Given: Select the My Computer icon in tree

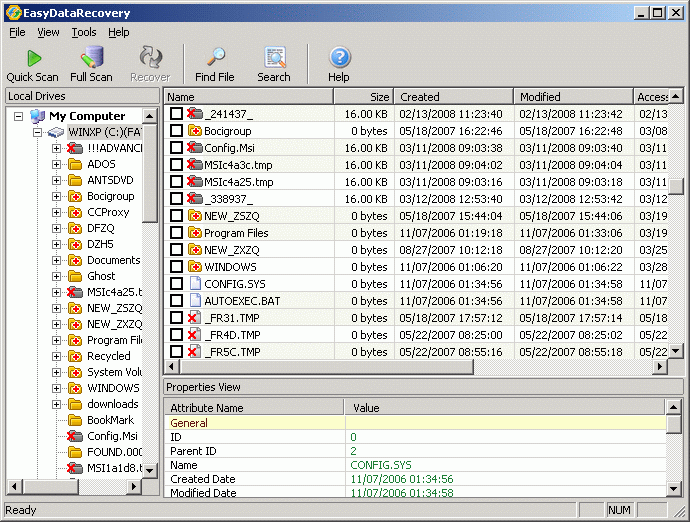Looking at the screenshot, I should tap(38, 116).
